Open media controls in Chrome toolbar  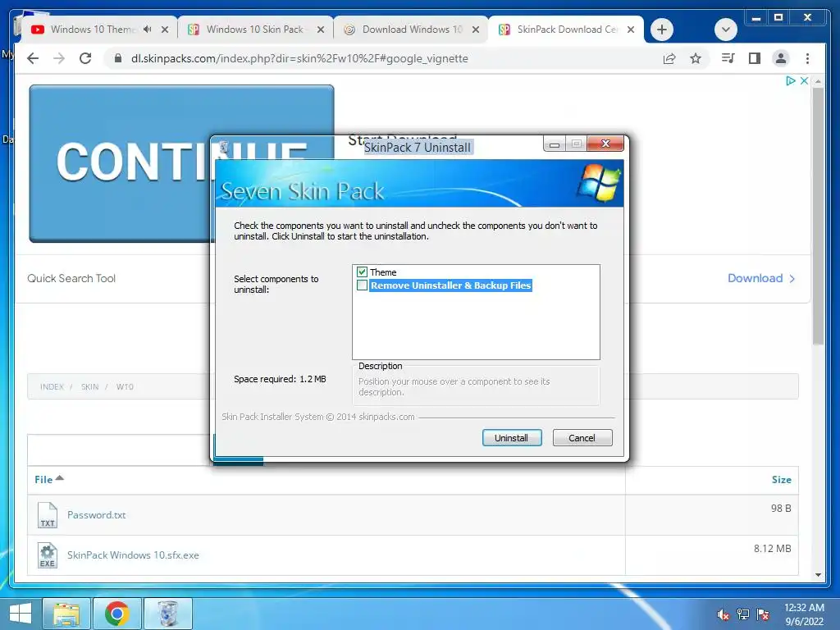pos(728,58)
